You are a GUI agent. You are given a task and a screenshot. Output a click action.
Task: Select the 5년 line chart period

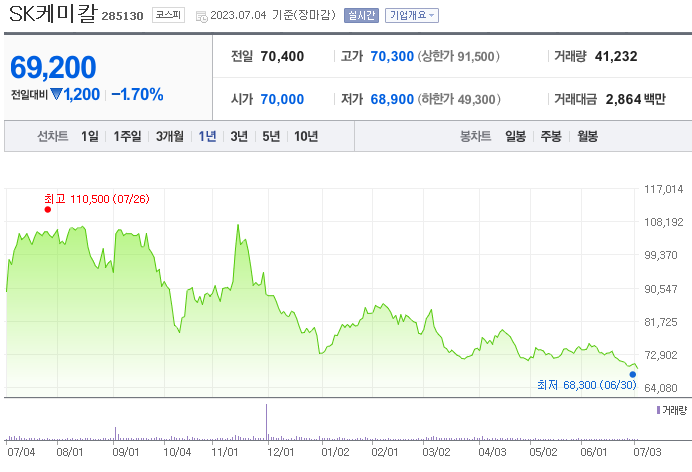271,136
